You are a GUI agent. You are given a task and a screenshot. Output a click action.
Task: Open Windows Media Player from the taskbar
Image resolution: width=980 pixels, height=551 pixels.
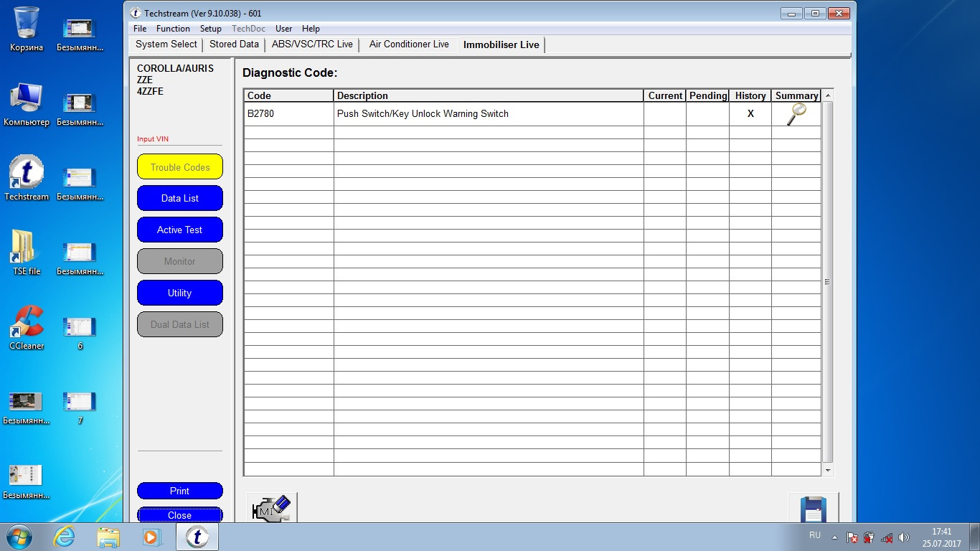(151, 537)
